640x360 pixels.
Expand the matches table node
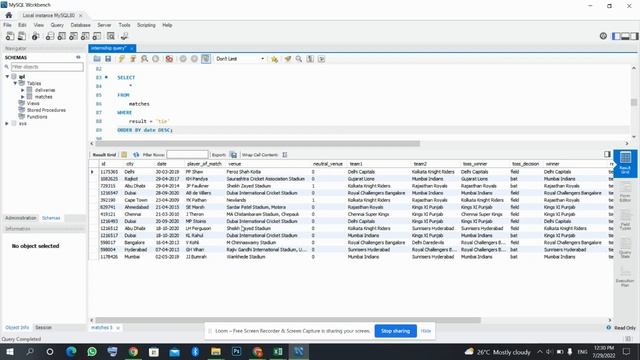[23, 97]
